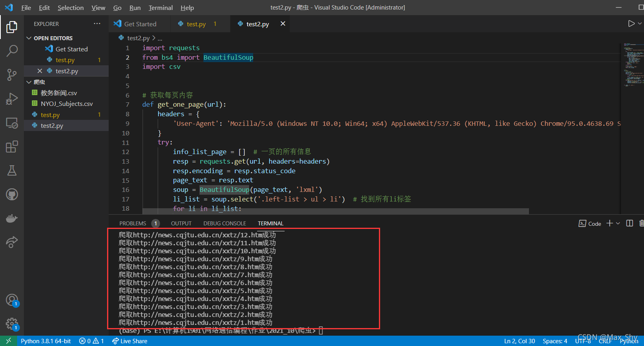644x346 pixels.
Task: Open the Go menu
Action: pos(117,8)
